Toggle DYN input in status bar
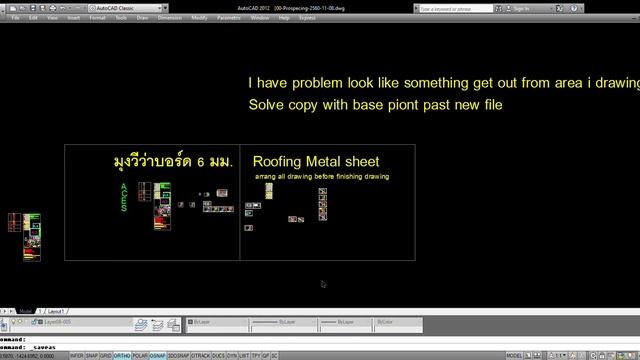The image size is (640, 360). click(x=232, y=356)
